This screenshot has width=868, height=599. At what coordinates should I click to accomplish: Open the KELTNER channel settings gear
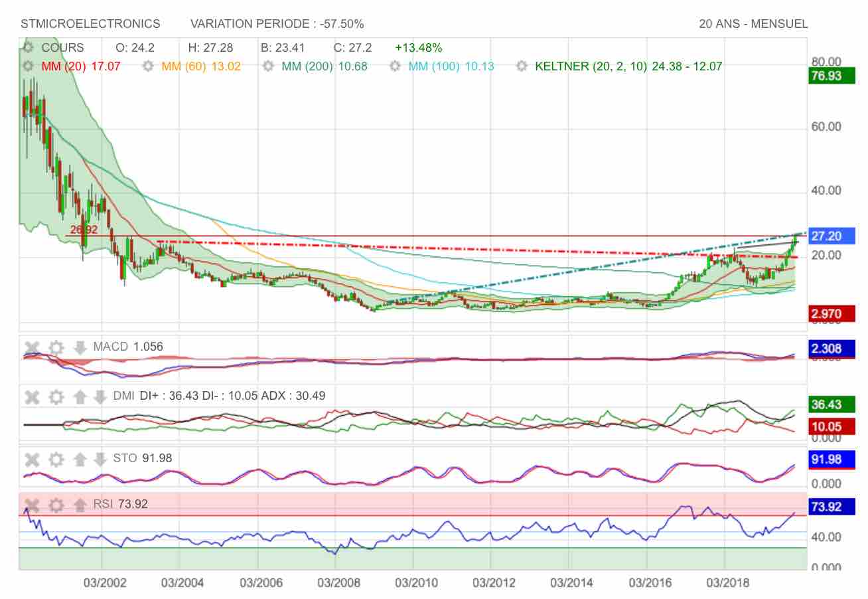(x=522, y=66)
